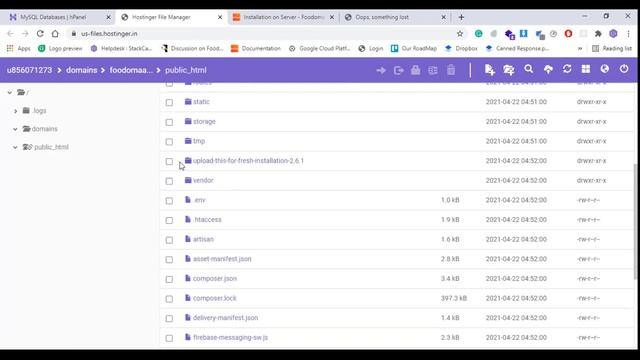Screen dimensions: 640x360
Task: Open the search magnifier tool
Action: pos(529,69)
